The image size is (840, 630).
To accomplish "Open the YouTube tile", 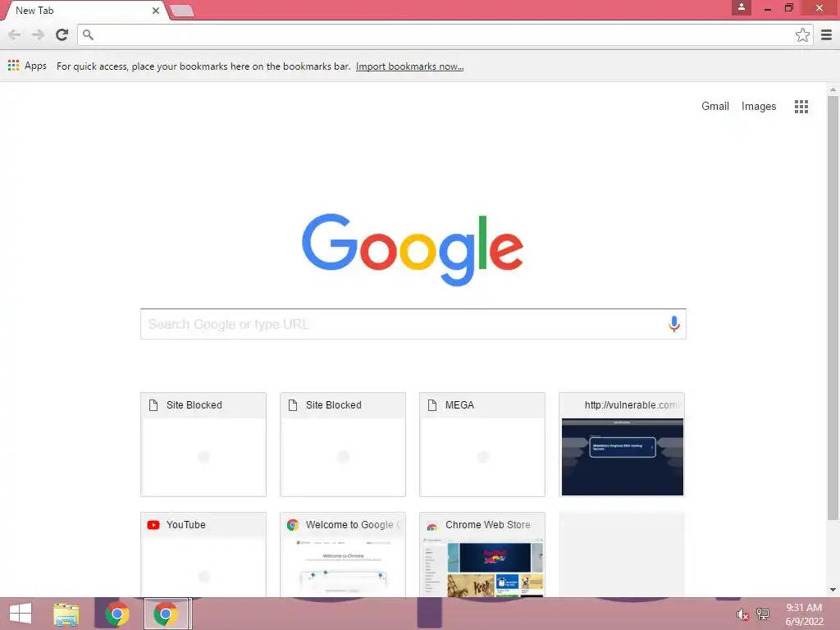I will [x=203, y=555].
